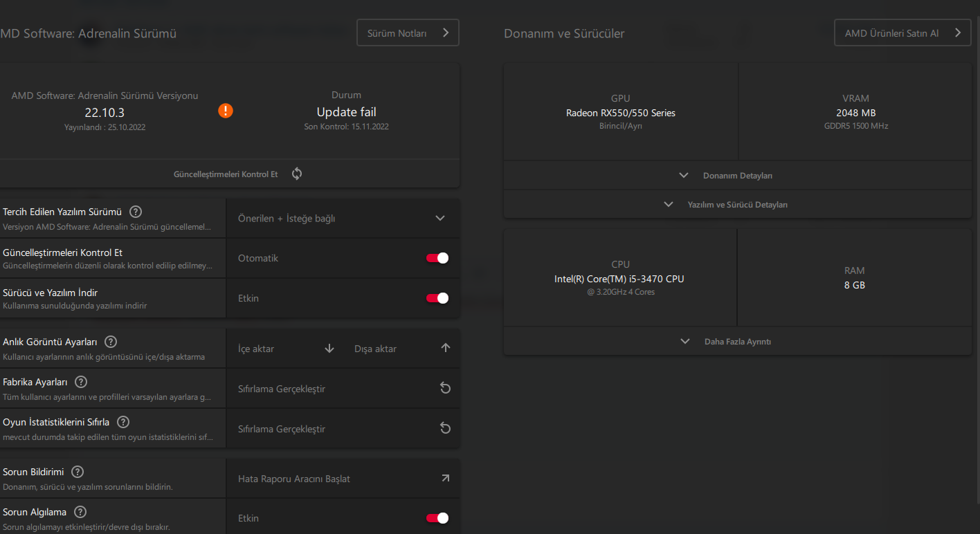Click the 8 GB RAM value
980x534 pixels.
855,285
